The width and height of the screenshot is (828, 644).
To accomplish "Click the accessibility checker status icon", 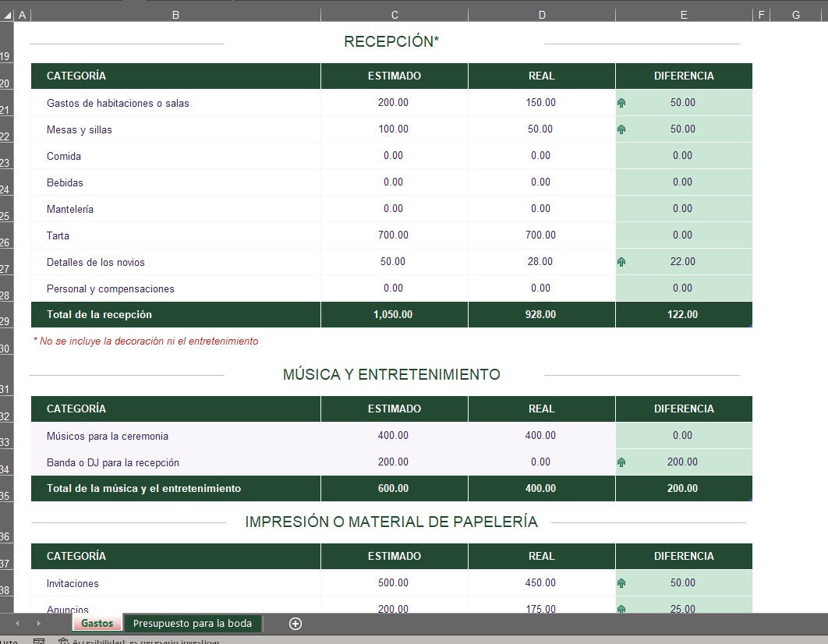I will pyautogui.click(x=63, y=641).
